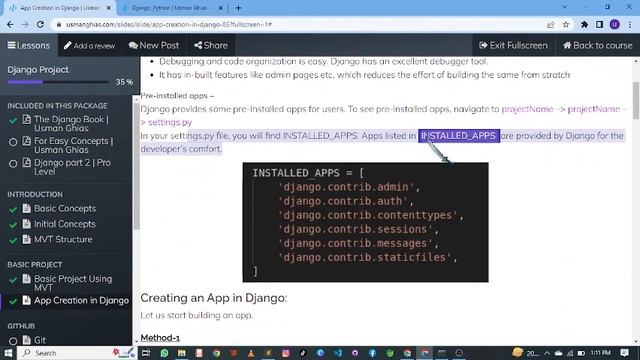Click the Method-1 underlined text
Image resolution: width=640 pixels, height=360 pixels.
click(160, 338)
